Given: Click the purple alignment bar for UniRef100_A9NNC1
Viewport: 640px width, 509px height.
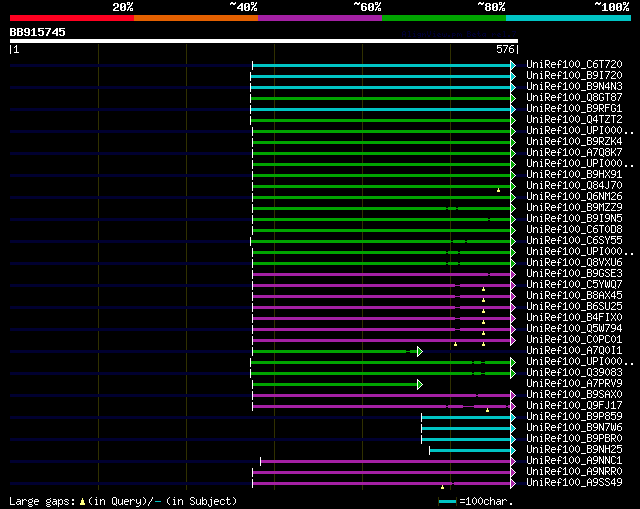Looking at the screenshot, I should point(386,462).
